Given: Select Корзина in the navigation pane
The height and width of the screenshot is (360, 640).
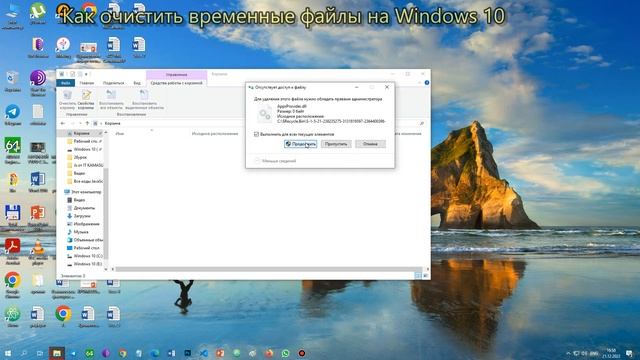Looking at the screenshot, I should coord(81,133).
